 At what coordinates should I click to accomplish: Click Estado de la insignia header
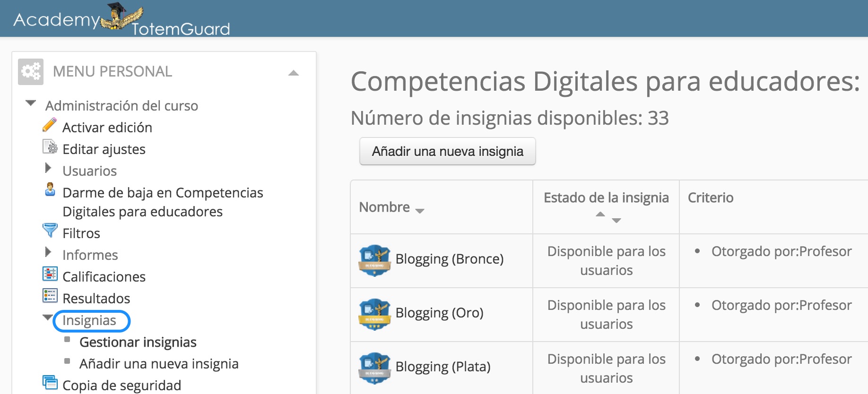[x=606, y=197]
